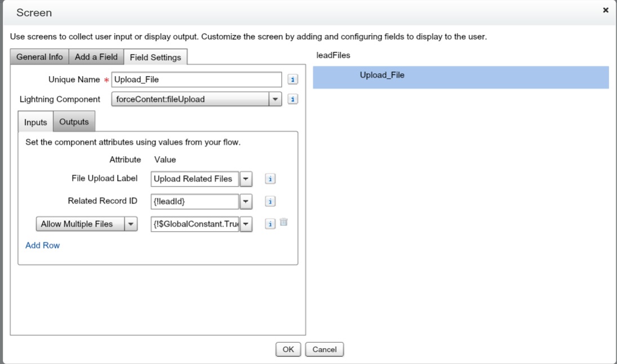Click info icon for File Upload Label
This screenshot has width=617, height=364.
pos(270,179)
